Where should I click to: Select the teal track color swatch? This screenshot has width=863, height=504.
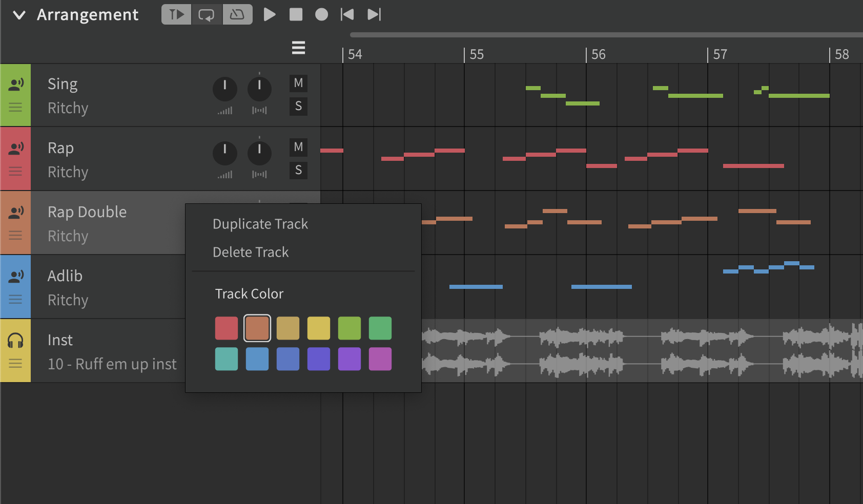point(227,359)
